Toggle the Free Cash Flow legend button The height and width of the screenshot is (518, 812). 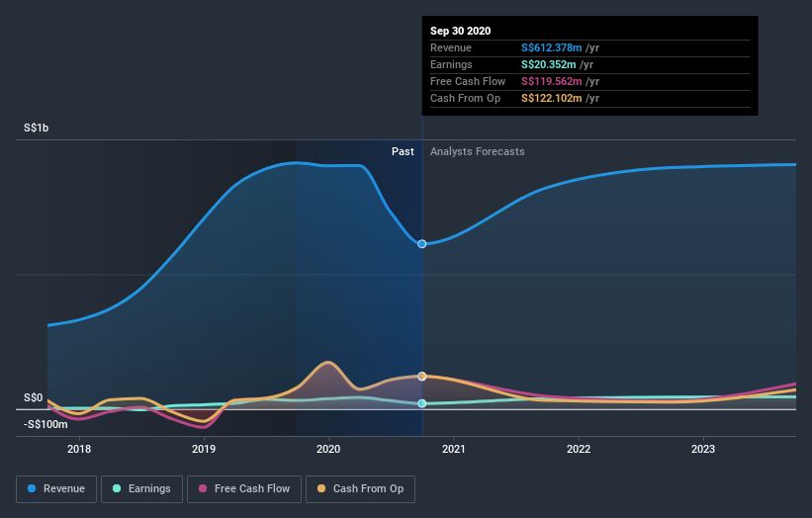point(244,489)
